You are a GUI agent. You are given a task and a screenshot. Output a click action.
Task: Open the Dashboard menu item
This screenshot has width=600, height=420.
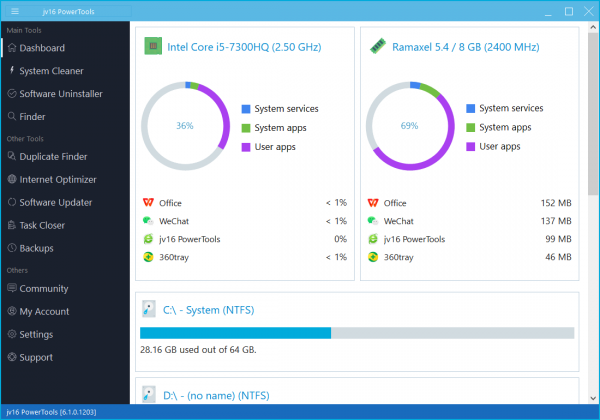(x=65, y=48)
